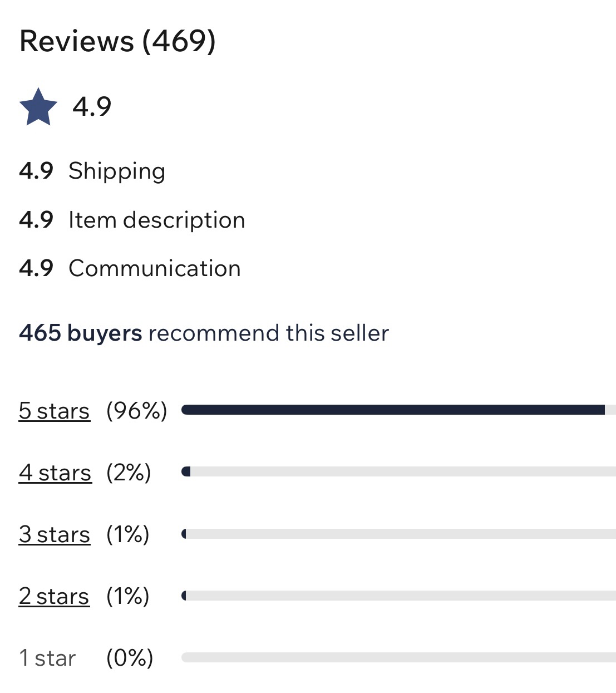
Task: Click the 0% percentage label
Action: [x=130, y=658]
